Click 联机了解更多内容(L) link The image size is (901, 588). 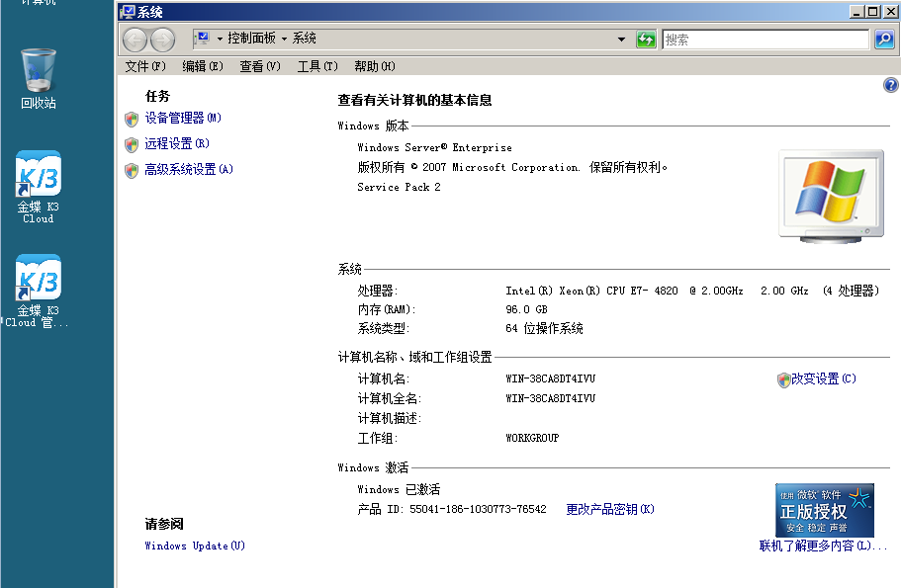coord(823,546)
